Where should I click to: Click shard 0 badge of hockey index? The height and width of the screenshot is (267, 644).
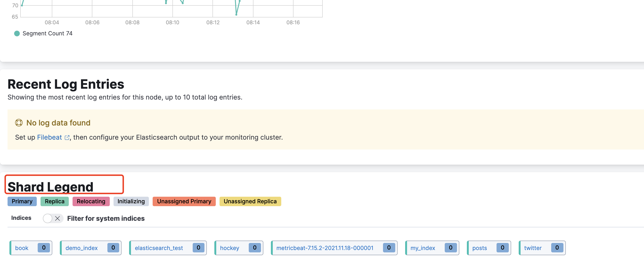tap(254, 247)
